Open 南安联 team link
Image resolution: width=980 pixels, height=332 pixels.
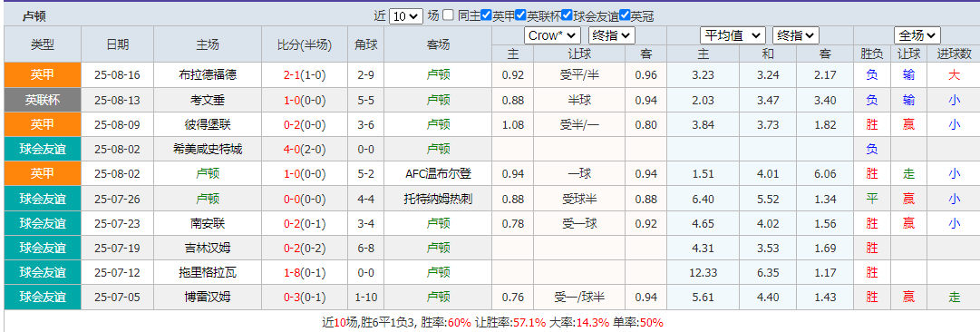tap(208, 223)
